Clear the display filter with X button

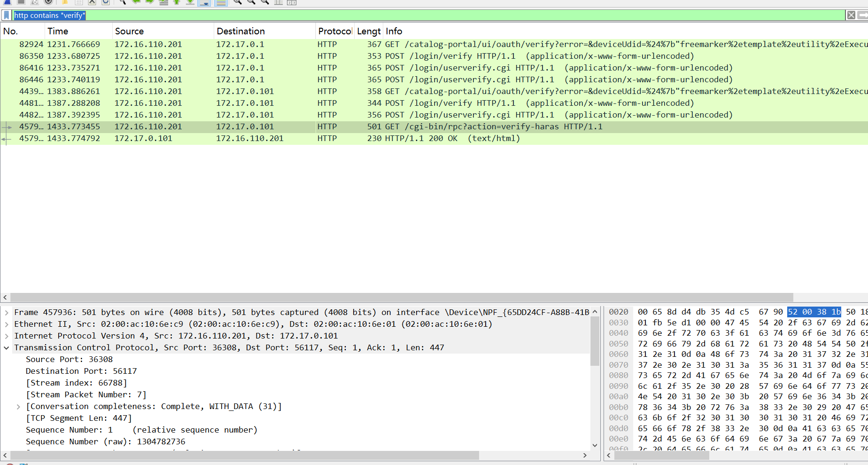click(x=851, y=16)
